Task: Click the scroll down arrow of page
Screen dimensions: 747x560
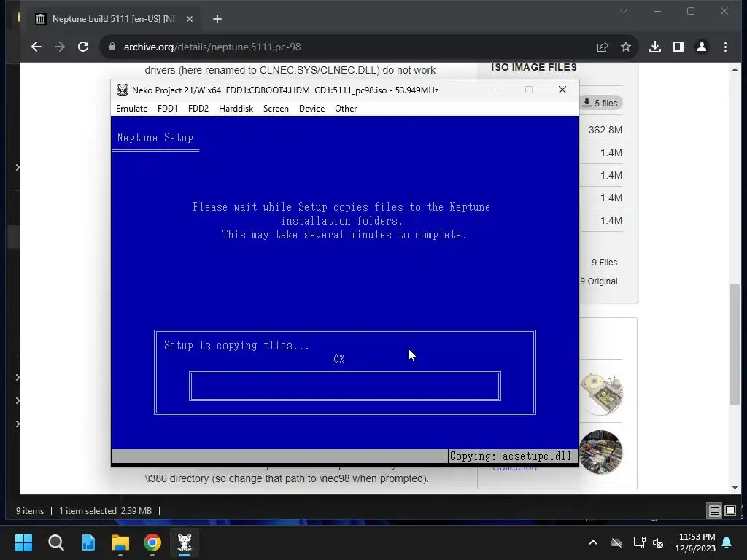Action: pos(735,488)
